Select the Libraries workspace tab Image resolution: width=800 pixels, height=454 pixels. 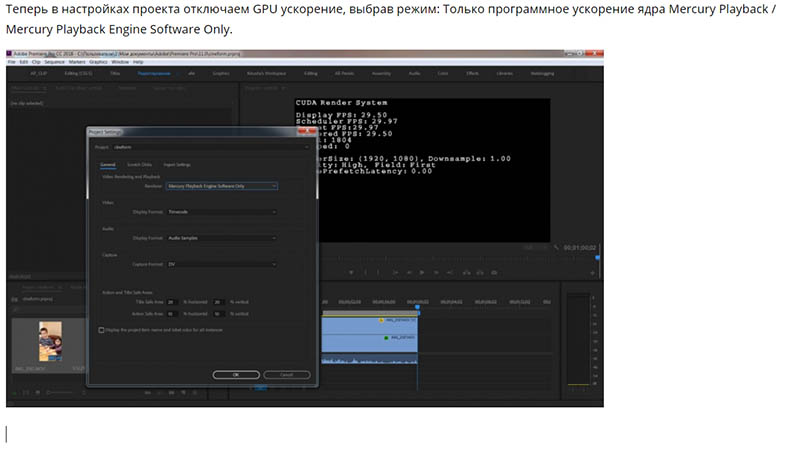click(505, 73)
